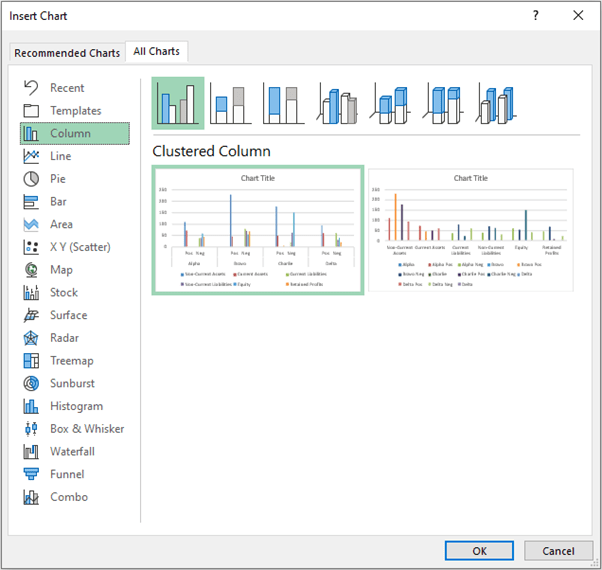This screenshot has height=570, width=602.
Task: Select the 3-D Clustered Column subtype icon
Action: (337, 104)
